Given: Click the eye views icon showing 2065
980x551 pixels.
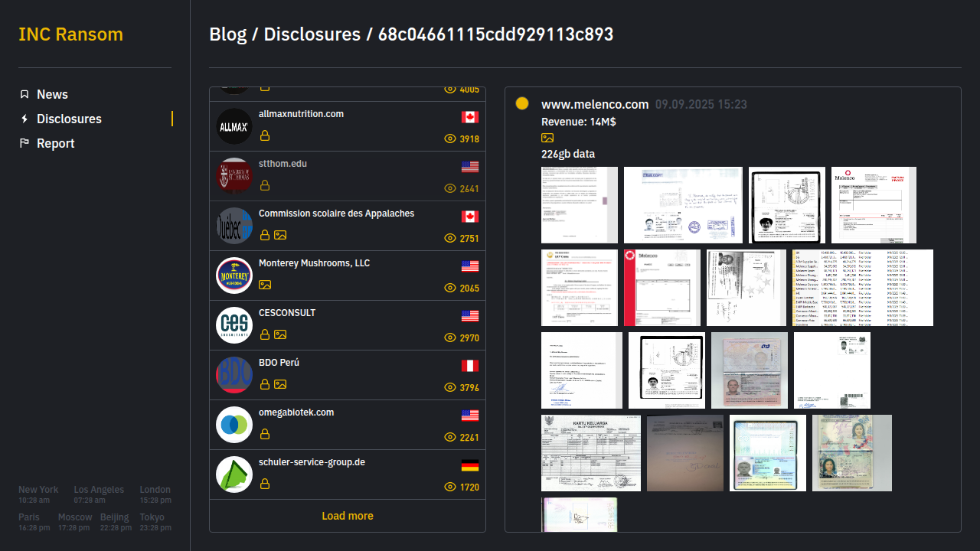Looking at the screenshot, I should point(450,288).
